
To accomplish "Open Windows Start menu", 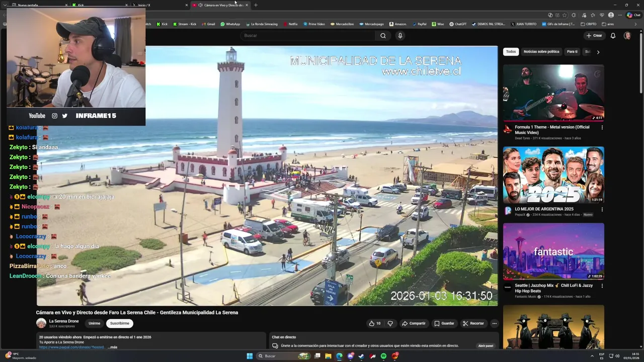I will (250, 356).
